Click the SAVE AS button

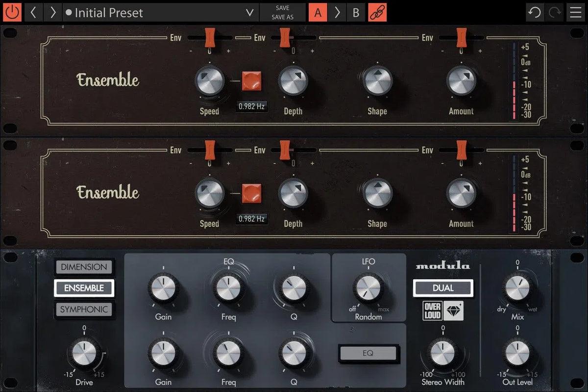[282, 17]
